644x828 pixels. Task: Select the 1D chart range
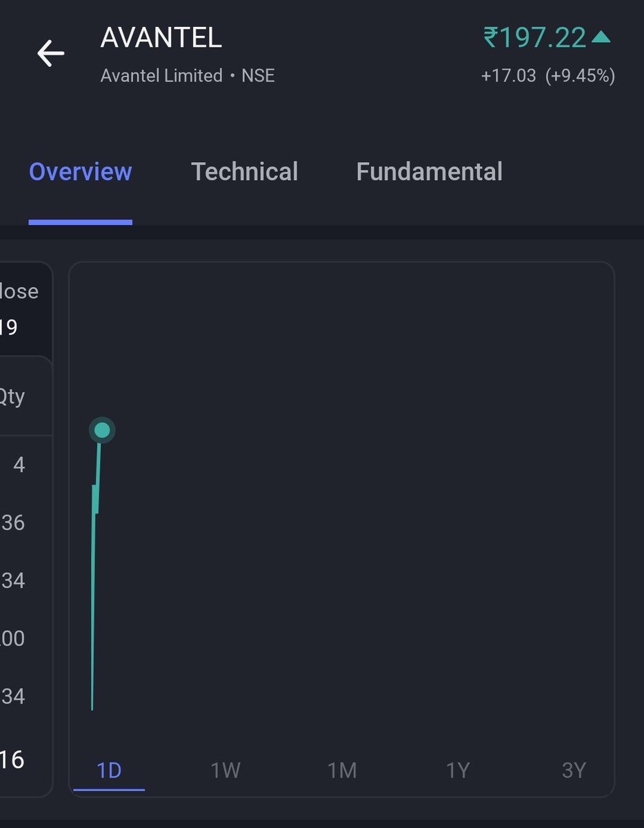coord(109,770)
